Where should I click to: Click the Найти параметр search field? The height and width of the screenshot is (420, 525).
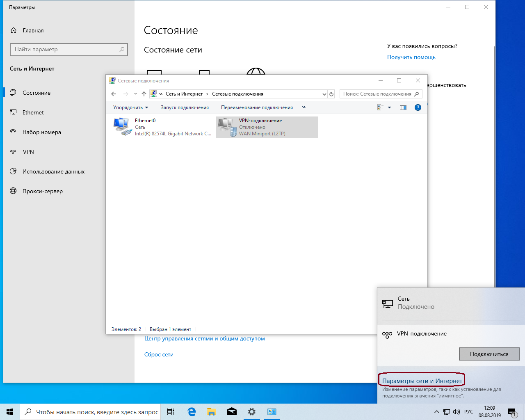[68, 50]
